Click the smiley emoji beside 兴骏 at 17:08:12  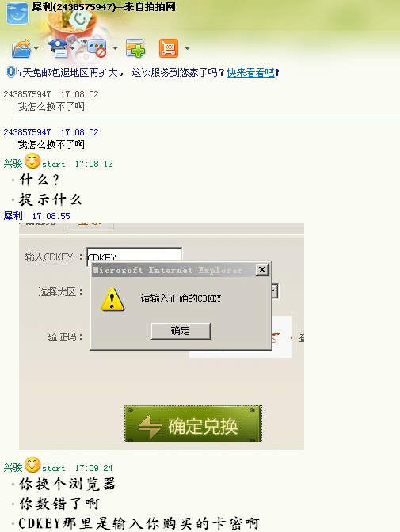coord(32,161)
